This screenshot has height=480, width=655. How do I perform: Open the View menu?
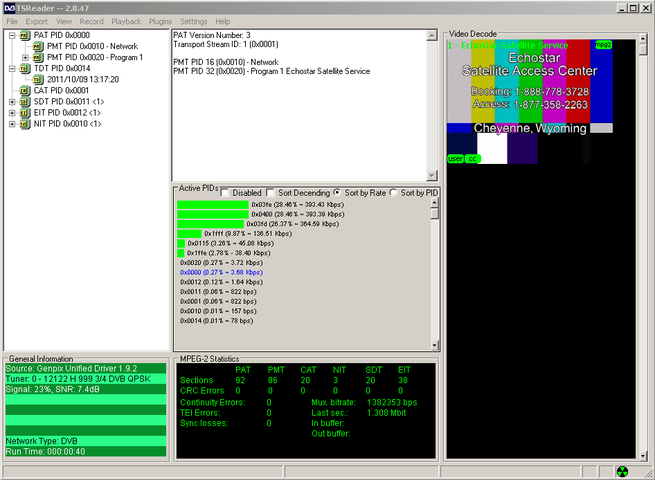[x=63, y=21]
